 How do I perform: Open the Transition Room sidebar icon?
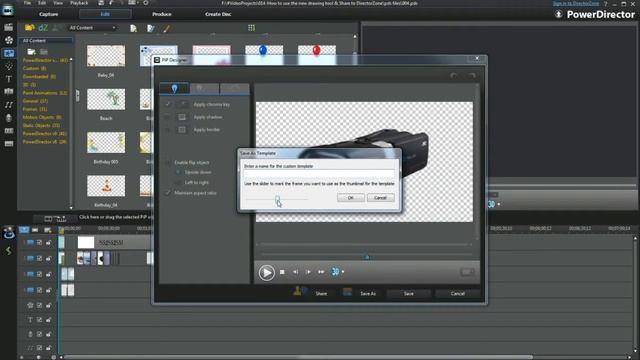[8, 92]
